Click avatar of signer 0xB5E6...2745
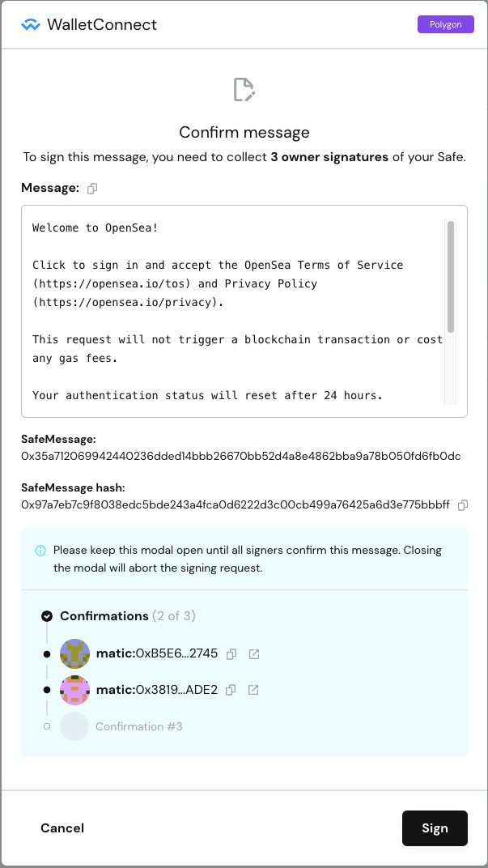 tap(75, 654)
